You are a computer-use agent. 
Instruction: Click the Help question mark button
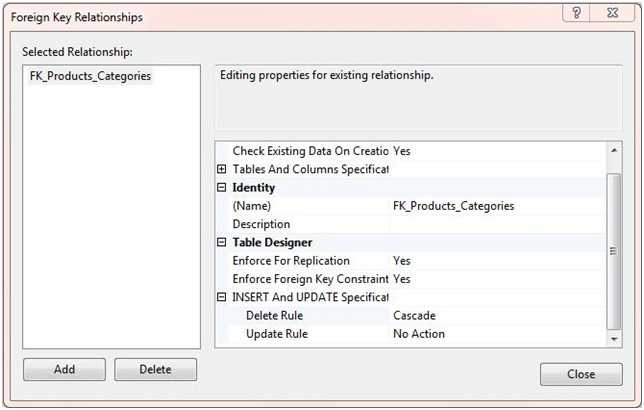[576, 15]
